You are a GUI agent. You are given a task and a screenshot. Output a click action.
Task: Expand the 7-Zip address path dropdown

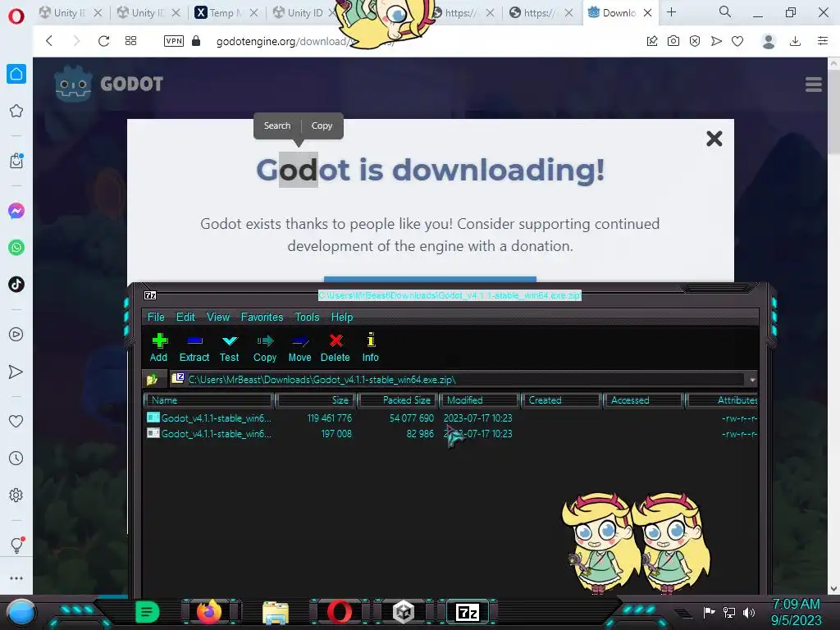coord(752,380)
